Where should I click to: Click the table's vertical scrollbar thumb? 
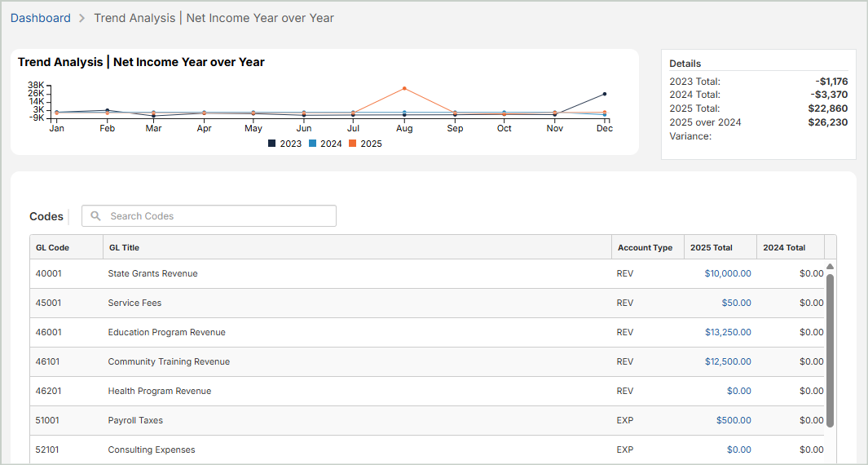(x=830, y=351)
